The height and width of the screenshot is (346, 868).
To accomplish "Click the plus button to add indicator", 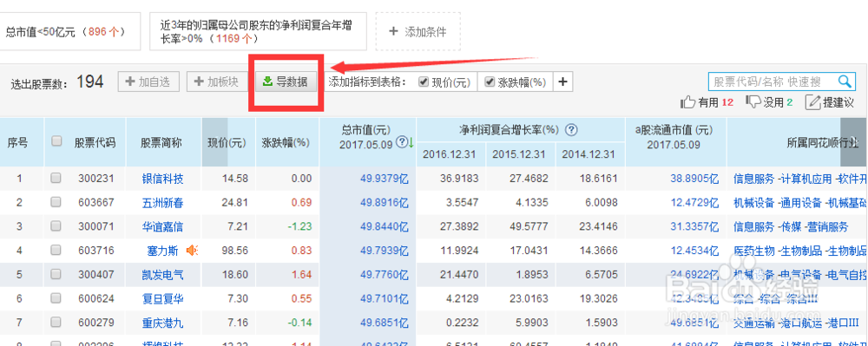I will 562,82.
